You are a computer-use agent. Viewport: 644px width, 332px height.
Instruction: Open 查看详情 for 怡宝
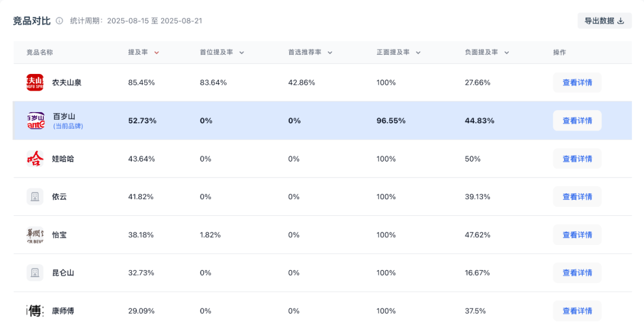coord(577,235)
